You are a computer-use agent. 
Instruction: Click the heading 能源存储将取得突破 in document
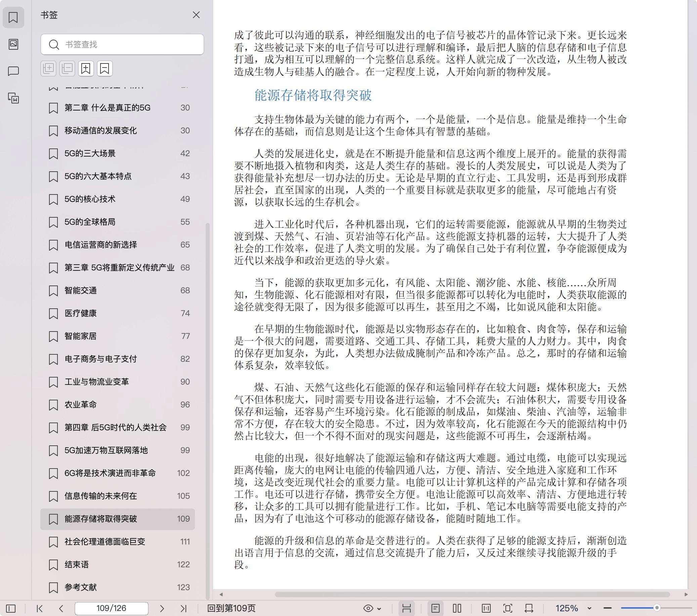(x=313, y=95)
